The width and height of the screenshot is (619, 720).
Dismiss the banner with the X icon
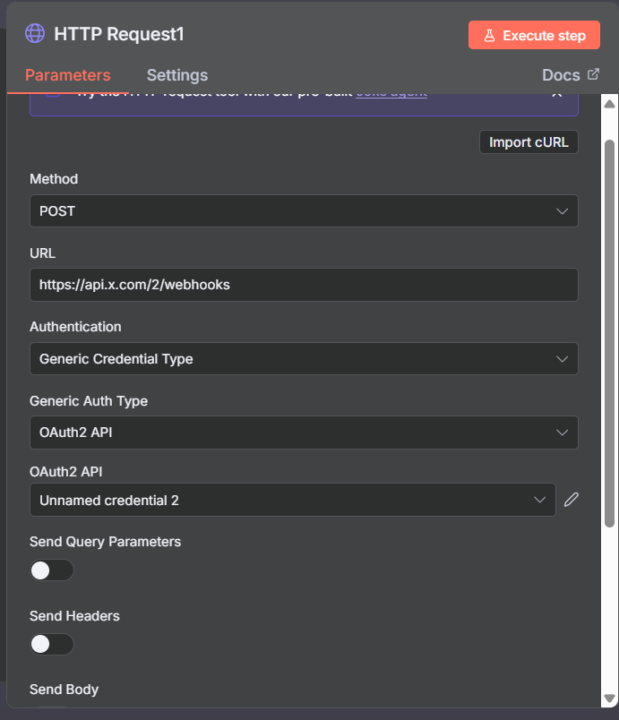click(x=557, y=93)
